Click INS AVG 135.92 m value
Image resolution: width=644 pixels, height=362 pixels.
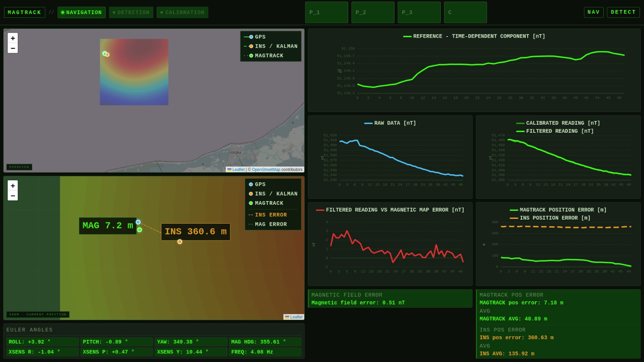507,354
